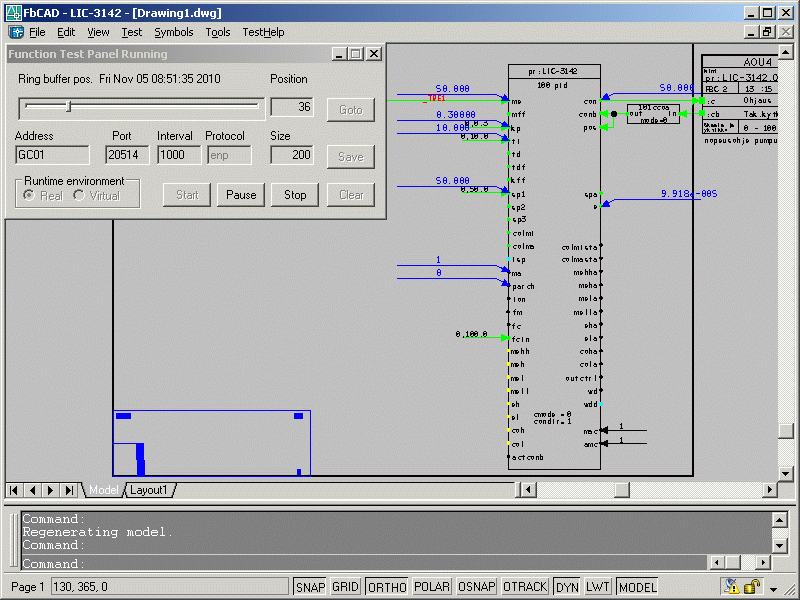Click drawing vertical scrollbar up arrow
Screen dimensions: 800x600
pyautogui.click(x=785, y=52)
